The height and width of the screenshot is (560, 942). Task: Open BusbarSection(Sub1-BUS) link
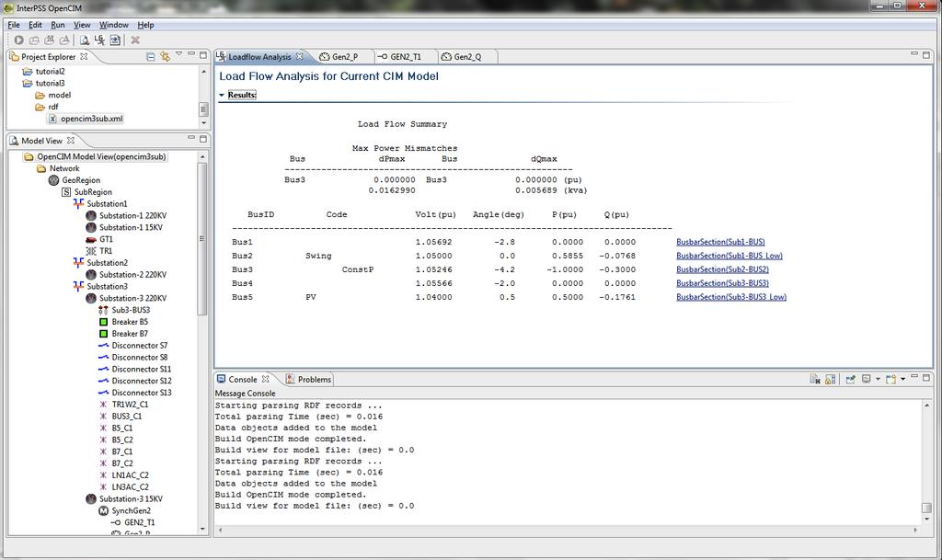(720, 242)
